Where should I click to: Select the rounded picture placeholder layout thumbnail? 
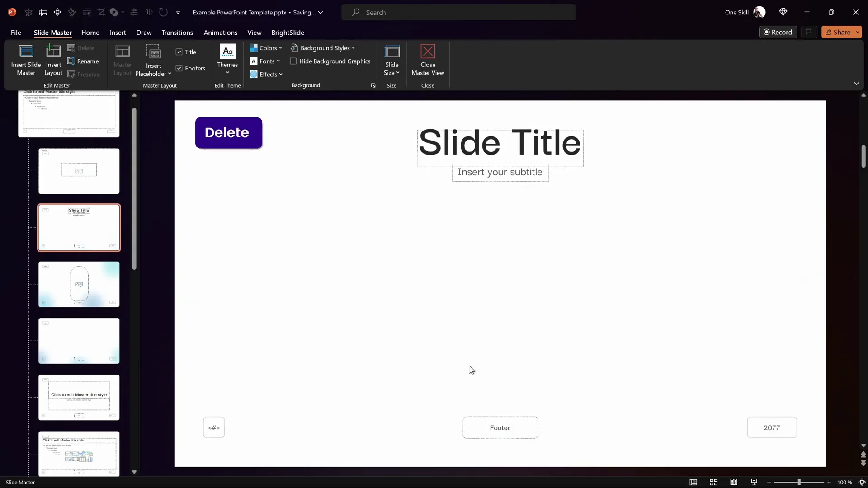pyautogui.click(x=79, y=284)
